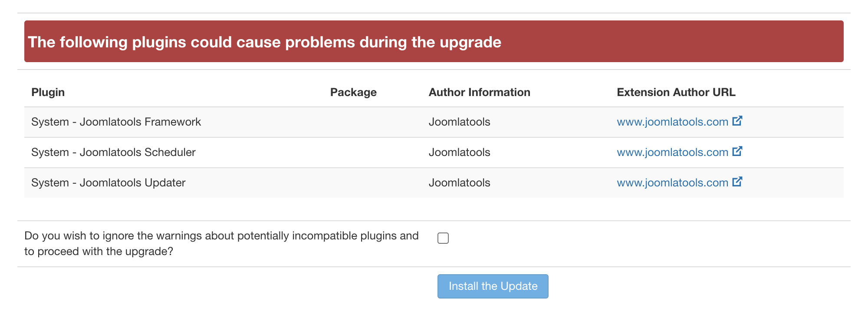
Task: Click the red plugin warning banner heading
Action: point(265,42)
